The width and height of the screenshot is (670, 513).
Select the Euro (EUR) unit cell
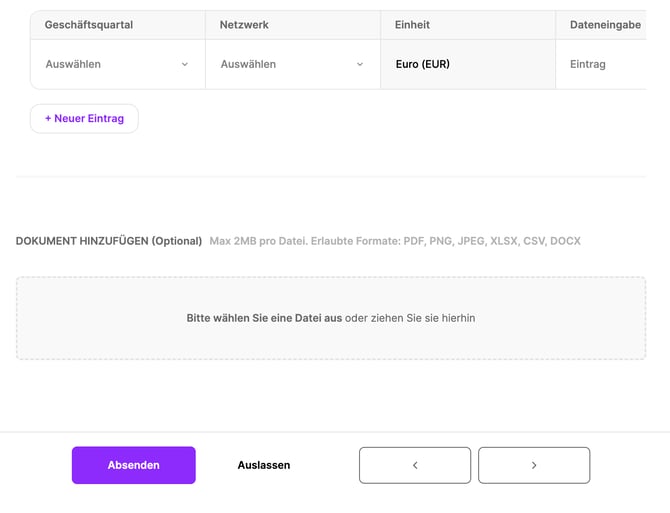click(423, 64)
